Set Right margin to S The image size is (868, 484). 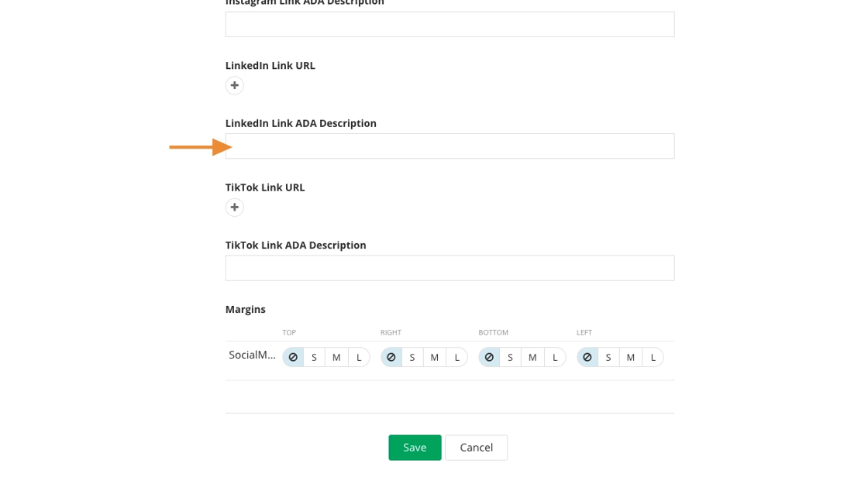click(x=412, y=357)
